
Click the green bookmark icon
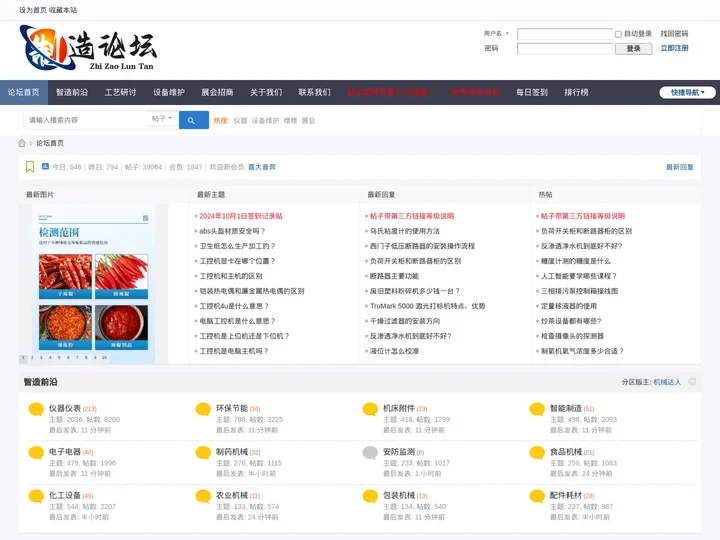[x=30, y=167]
